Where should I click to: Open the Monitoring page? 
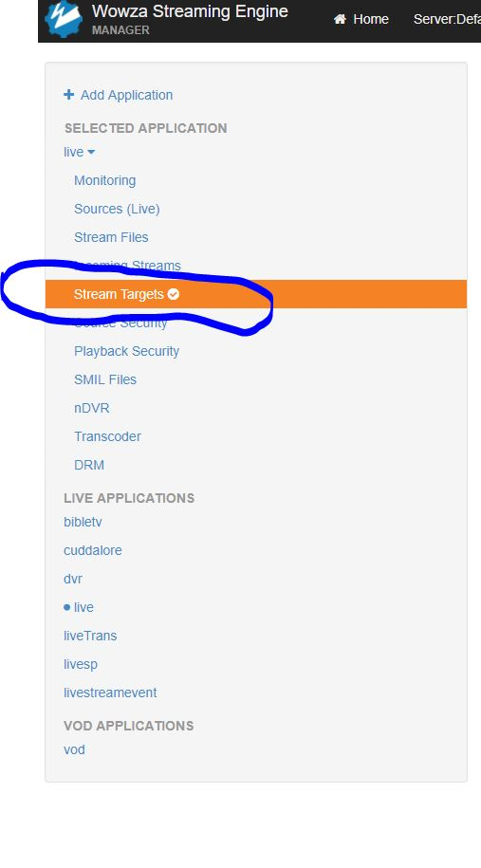coord(104,180)
